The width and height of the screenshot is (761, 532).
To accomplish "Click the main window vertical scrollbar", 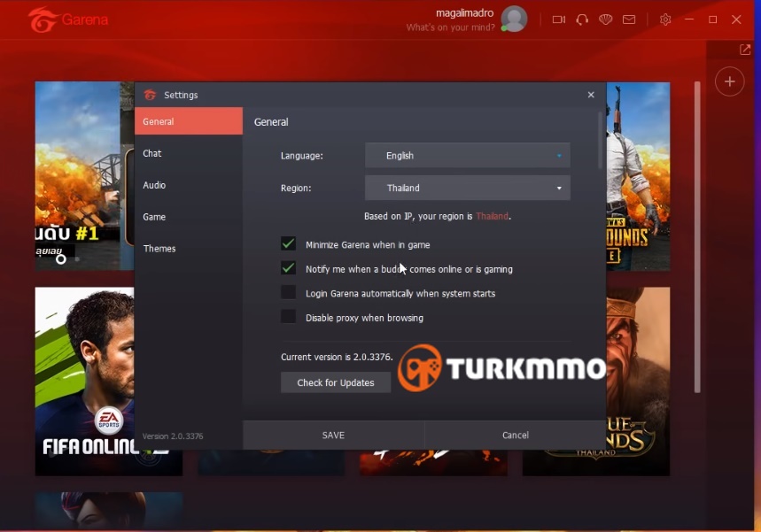I will pos(697,236).
